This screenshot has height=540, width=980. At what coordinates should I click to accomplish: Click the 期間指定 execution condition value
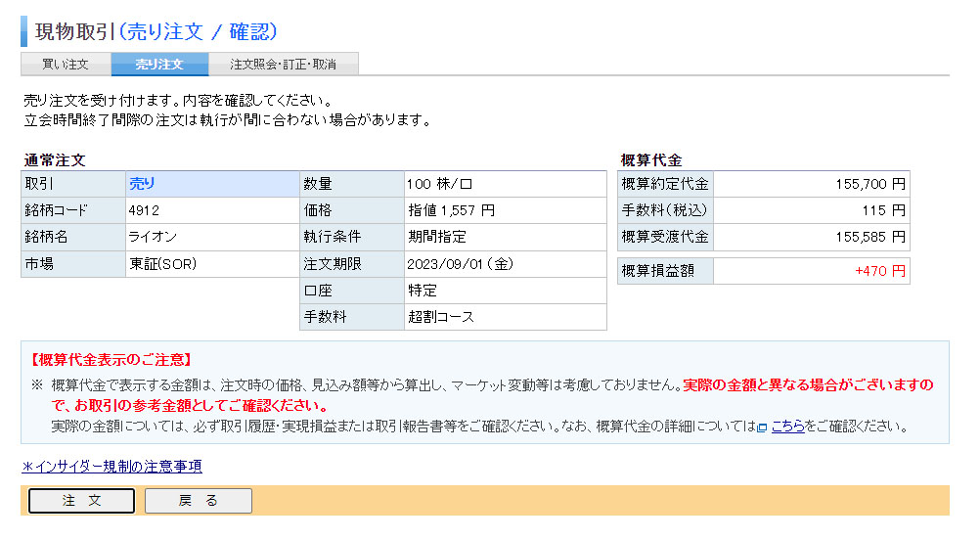pyautogui.click(x=437, y=237)
